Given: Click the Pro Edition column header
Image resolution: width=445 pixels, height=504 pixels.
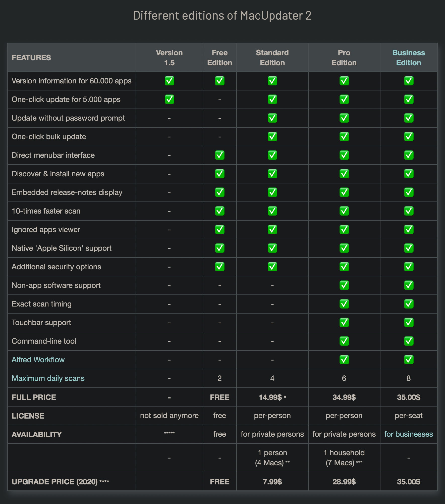Looking at the screenshot, I should click(x=344, y=58).
